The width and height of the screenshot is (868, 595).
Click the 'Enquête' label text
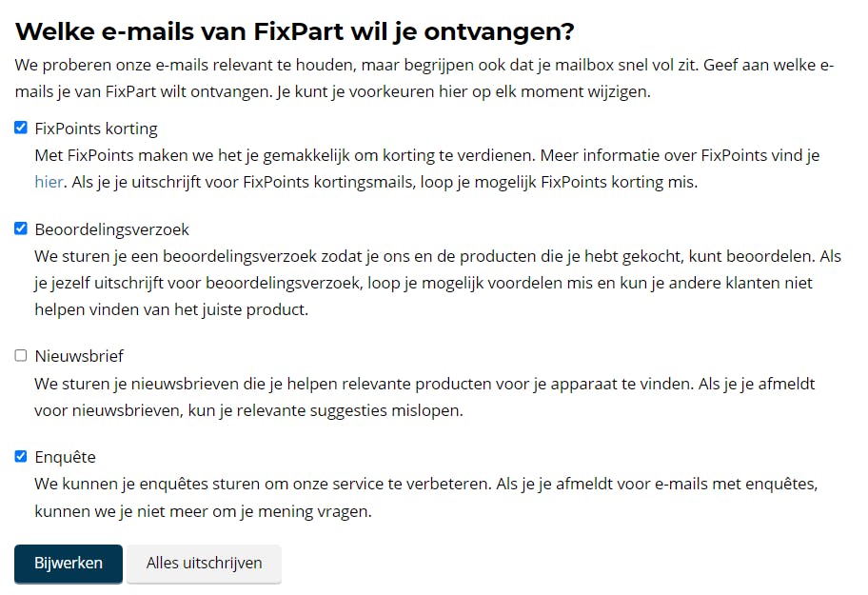coord(65,457)
